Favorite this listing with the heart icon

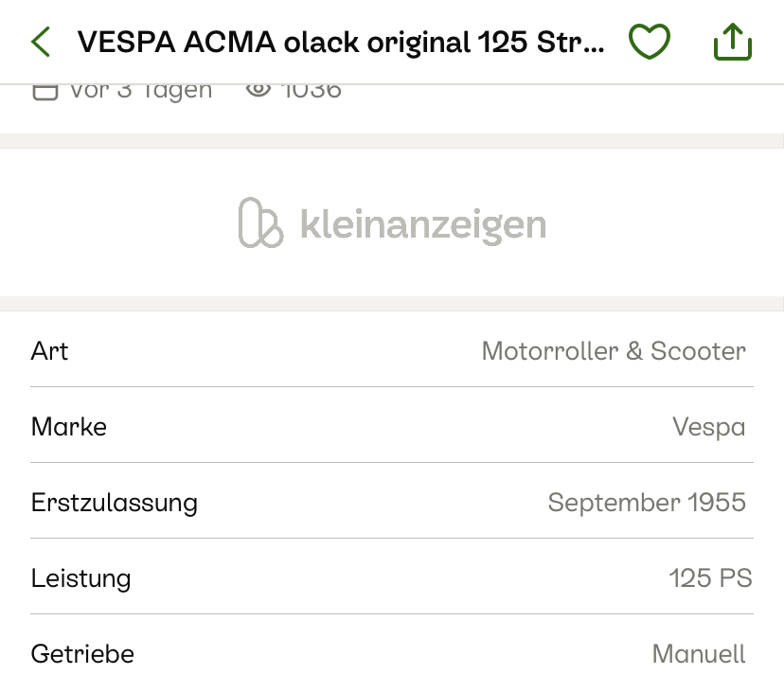pyautogui.click(x=650, y=42)
